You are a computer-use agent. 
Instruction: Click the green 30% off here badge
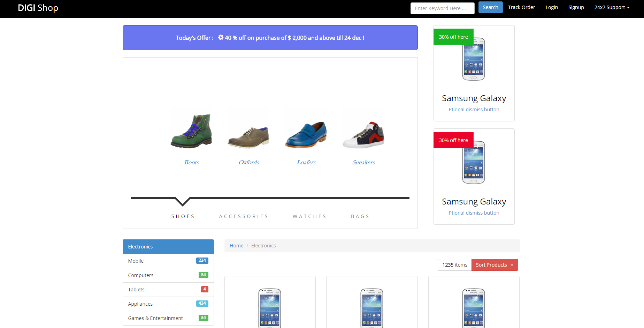(x=453, y=37)
